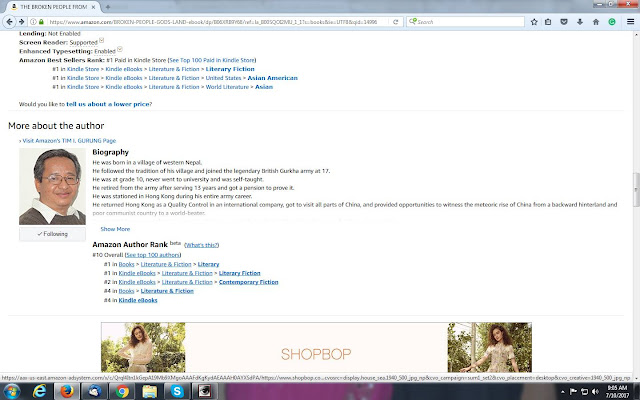Open the Firefox hamburger menu
640x400 pixels.
click(x=630, y=22)
